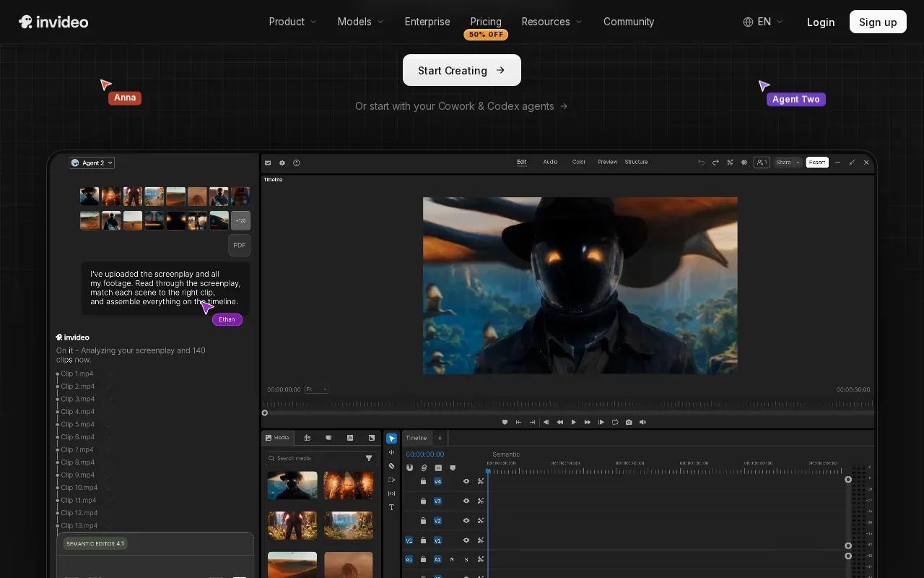The width and height of the screenshot is (924, 578).
Task: Click the magnet snap icon in the timeline
Action: (x=410, y=468)
